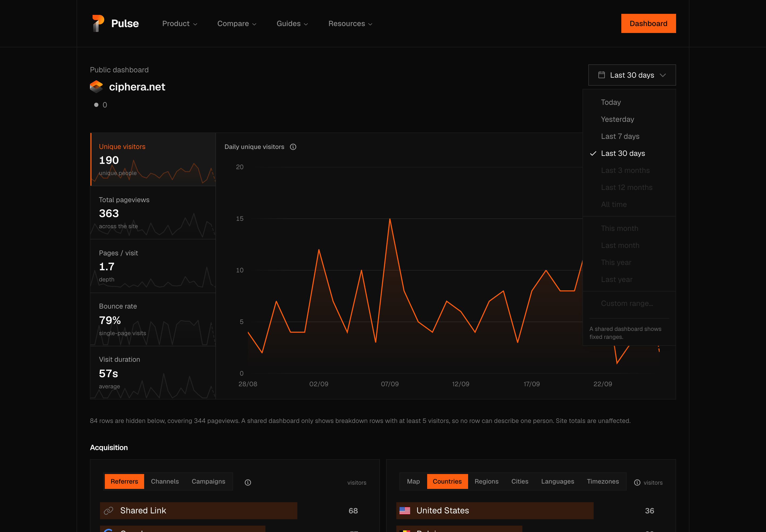The width and height of the screenshot is (766, 532).
Task: Choose Today from the range list
Action: 629,102
